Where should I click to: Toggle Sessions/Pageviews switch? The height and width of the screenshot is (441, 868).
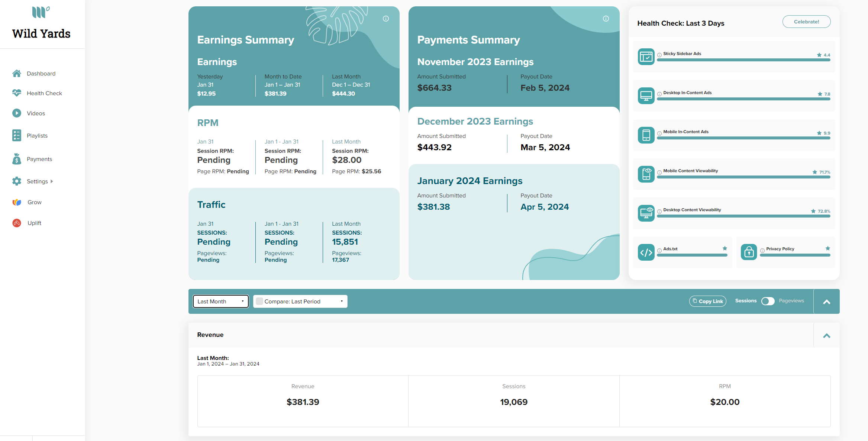[x=768, y=301]
